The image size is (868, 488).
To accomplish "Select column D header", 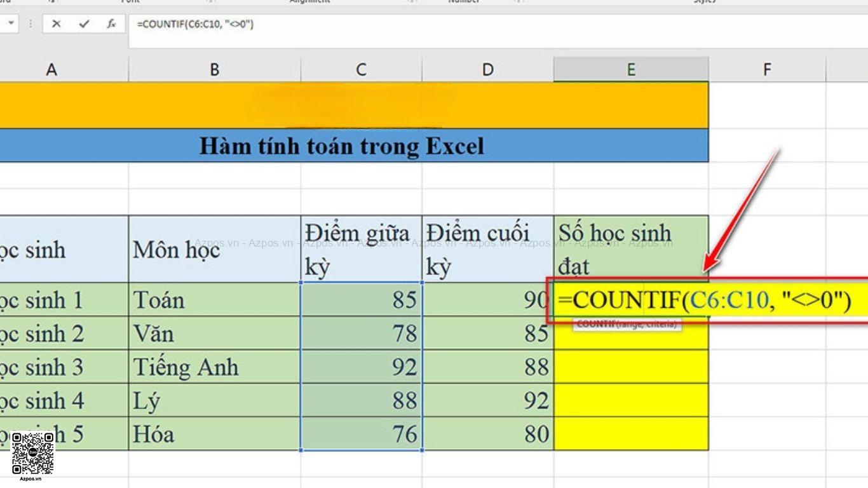I will 487,69.
